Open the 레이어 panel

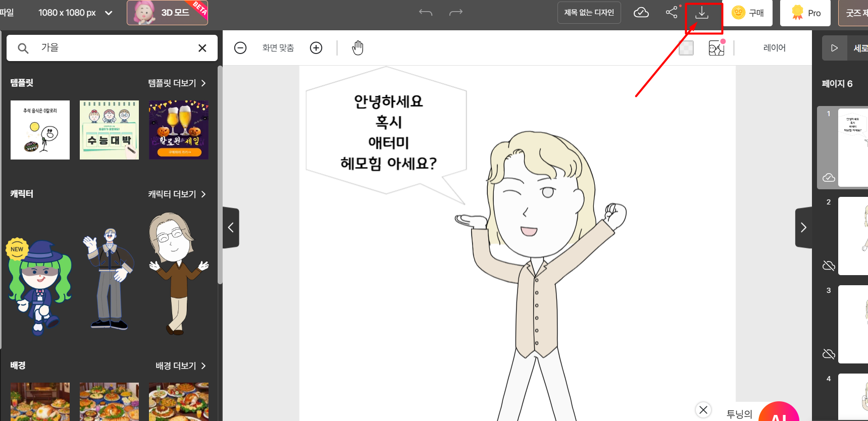point(775,48)
